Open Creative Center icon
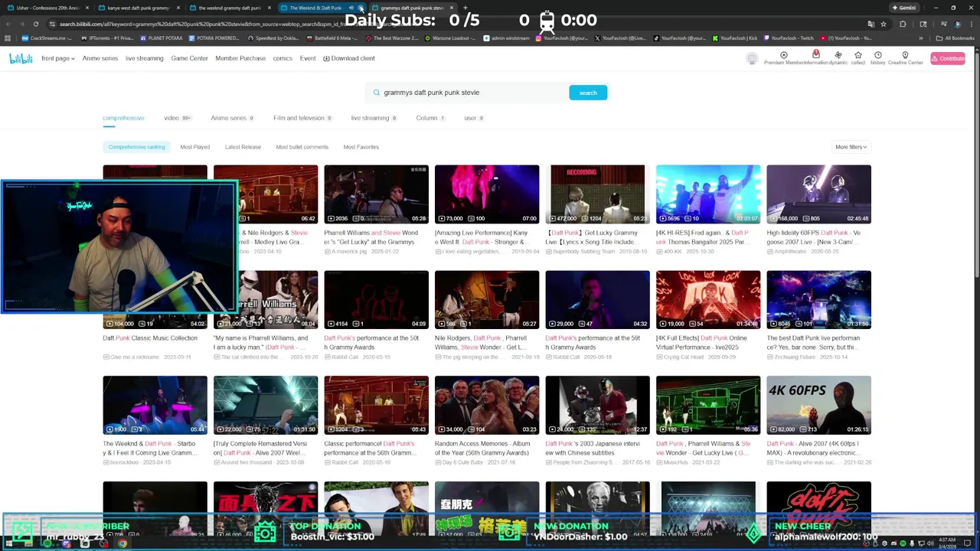 [x=905, y=55]
